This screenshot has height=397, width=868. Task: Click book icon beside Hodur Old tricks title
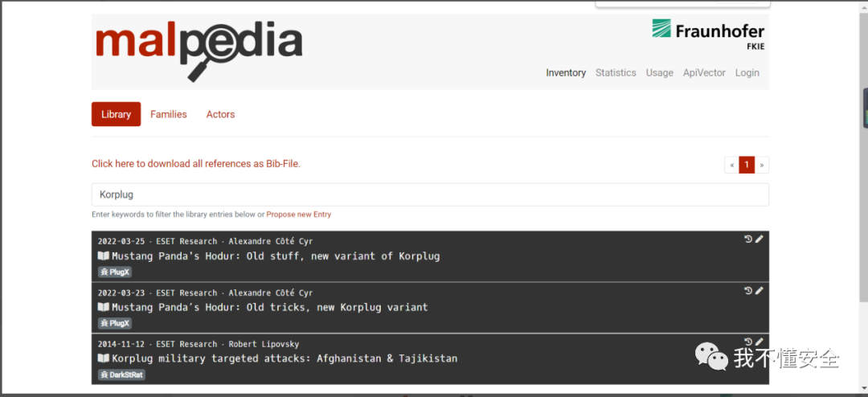coord(104,307)
